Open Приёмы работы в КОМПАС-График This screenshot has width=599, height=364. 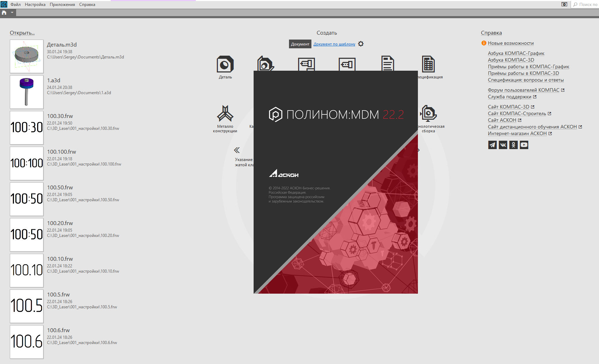tap(529, 66)
